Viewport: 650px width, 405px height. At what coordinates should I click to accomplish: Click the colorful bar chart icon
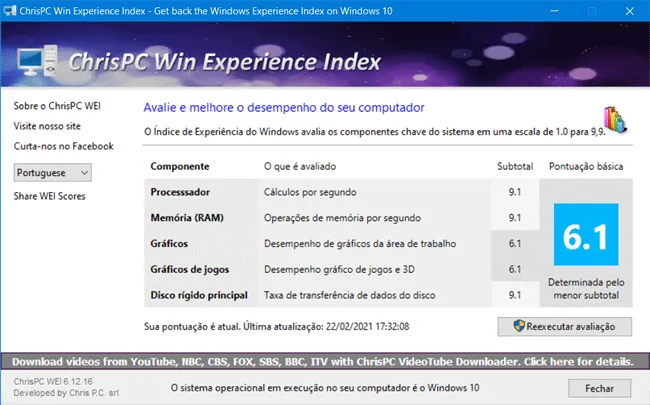[x=615, y=120]
